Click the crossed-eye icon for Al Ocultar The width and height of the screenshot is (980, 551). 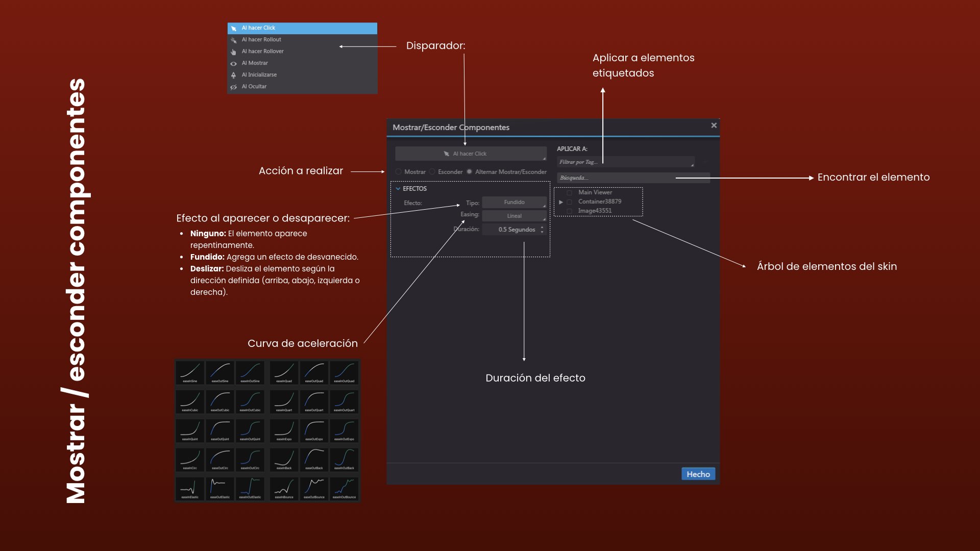pyautogui.click(x=233, y=87)
